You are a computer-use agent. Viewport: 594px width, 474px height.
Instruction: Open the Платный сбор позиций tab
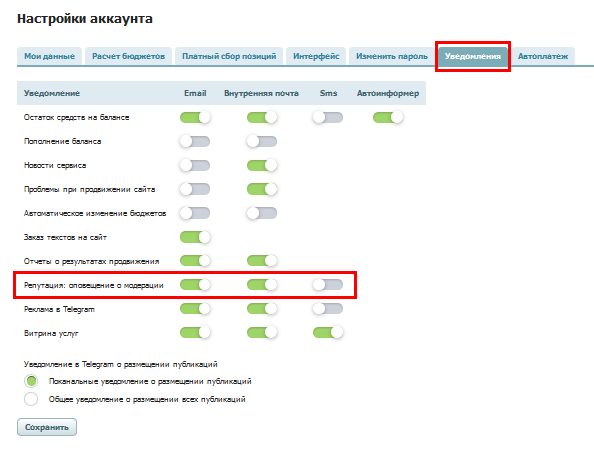click(229, 56)
